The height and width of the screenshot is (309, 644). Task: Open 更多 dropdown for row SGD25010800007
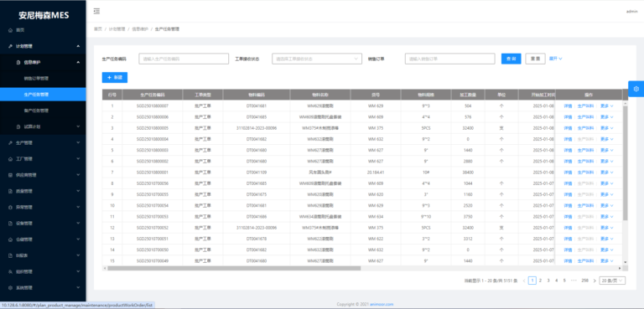(x=606, y=106)
